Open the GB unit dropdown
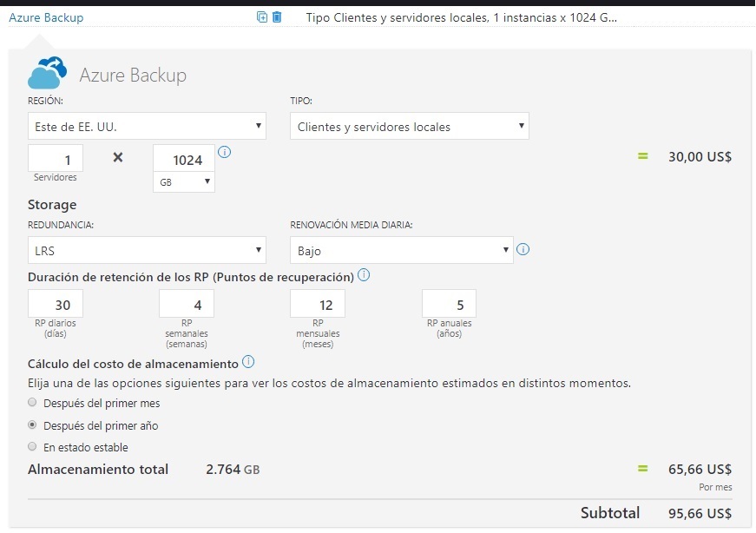This screenshot has width=756, height=533. coord(184,181)
